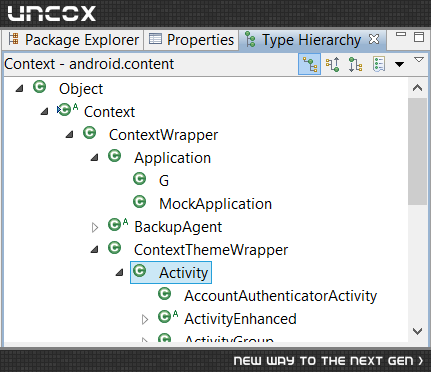Image resolution: width=431 pixels, height=372 pixels.
Task: Click the class icon beside Application
Action: 115,156
